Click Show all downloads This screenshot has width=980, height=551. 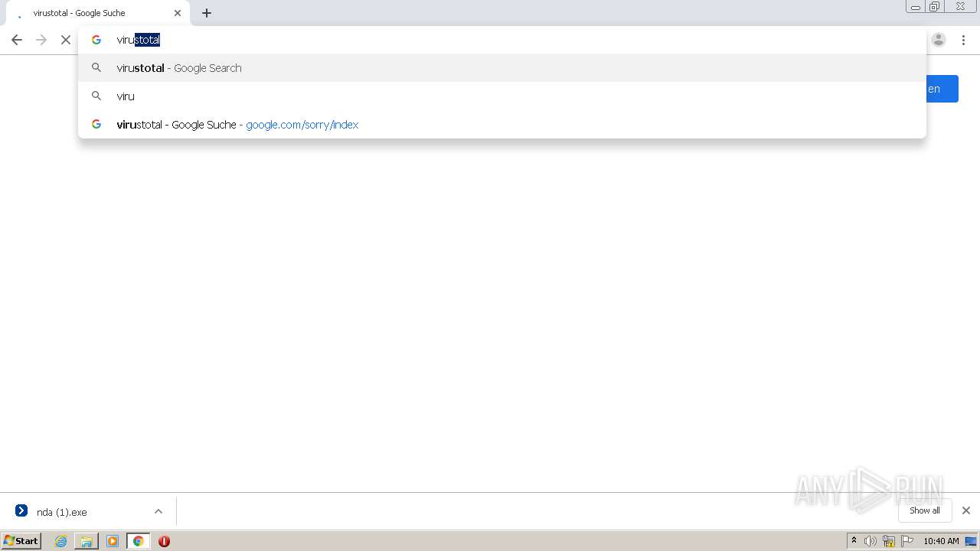[925, 510]
